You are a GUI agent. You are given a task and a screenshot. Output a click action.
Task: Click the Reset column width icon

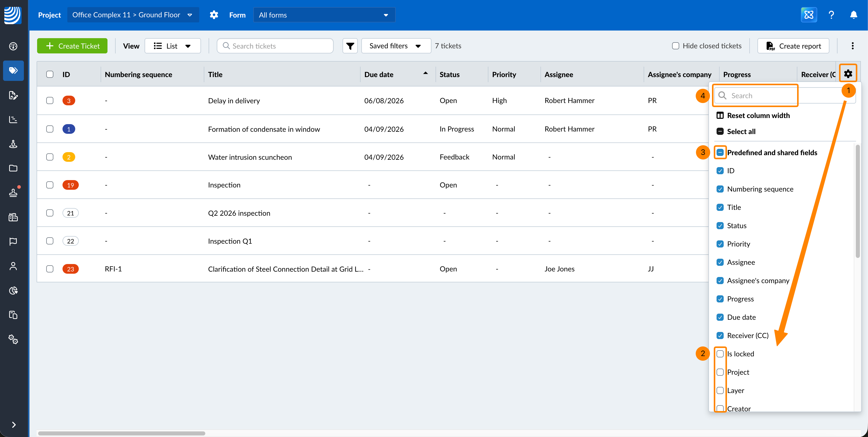coord(720,115)
